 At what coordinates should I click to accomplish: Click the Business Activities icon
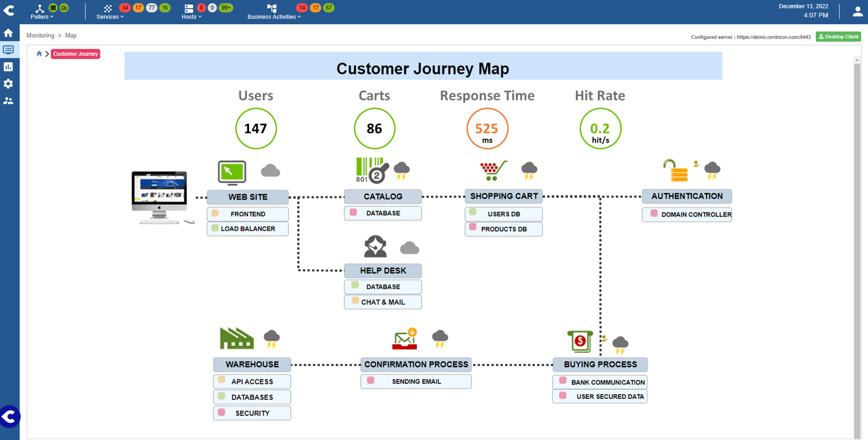(x=272, y=7)
